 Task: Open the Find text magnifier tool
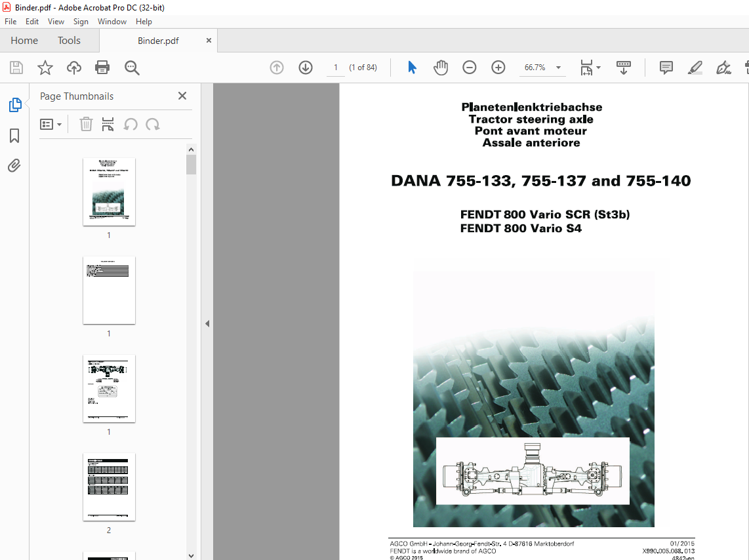click(132, 68)
